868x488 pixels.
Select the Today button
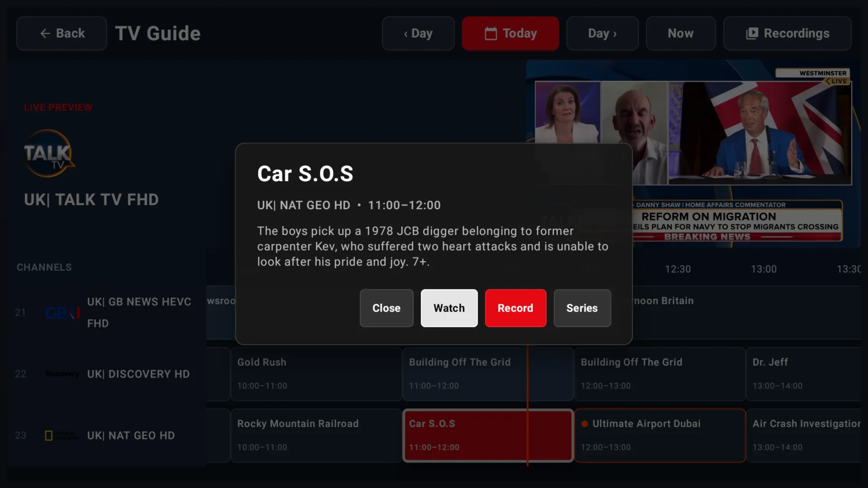click(x=510, y=33)
